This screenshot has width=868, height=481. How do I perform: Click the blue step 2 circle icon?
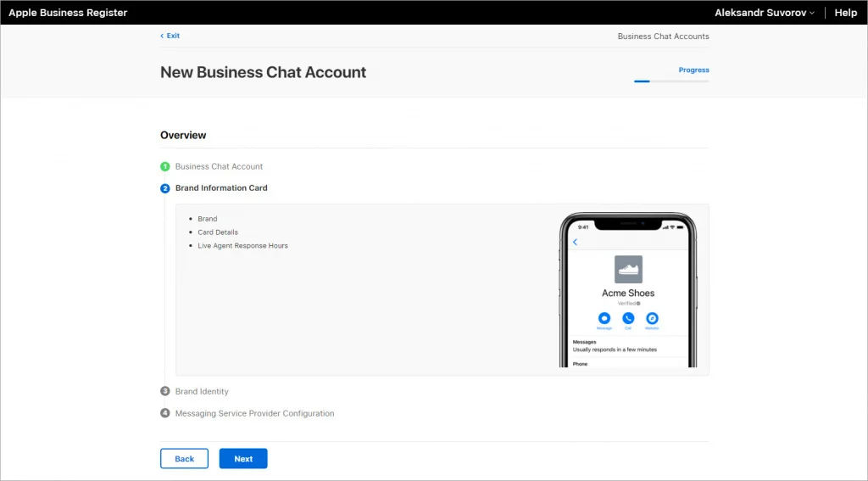[x=165, y=188]
